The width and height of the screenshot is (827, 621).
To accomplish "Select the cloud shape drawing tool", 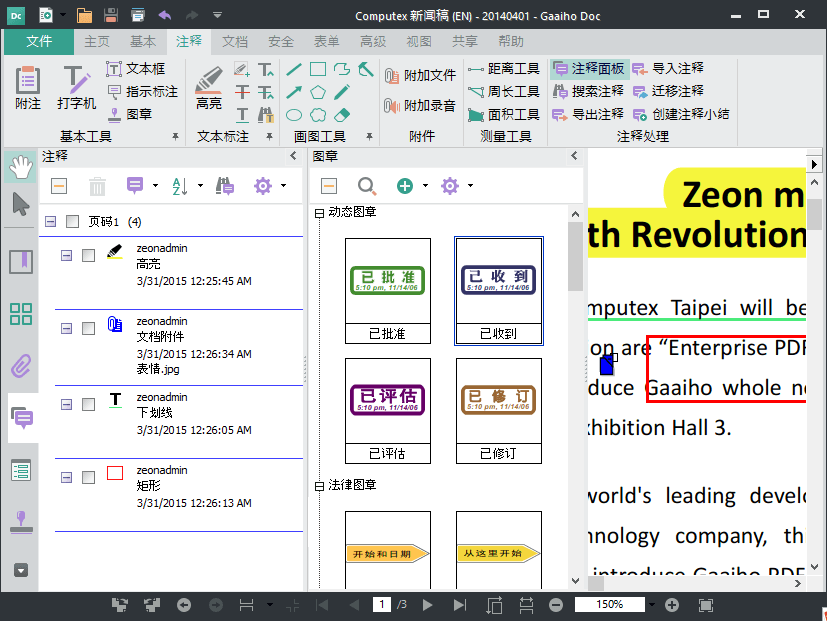I will 318,115.
